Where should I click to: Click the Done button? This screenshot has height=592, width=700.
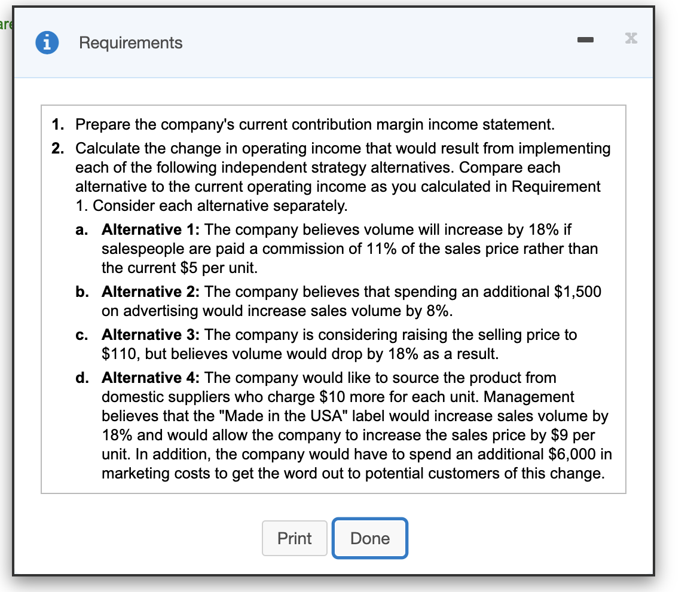click(370, 538)
